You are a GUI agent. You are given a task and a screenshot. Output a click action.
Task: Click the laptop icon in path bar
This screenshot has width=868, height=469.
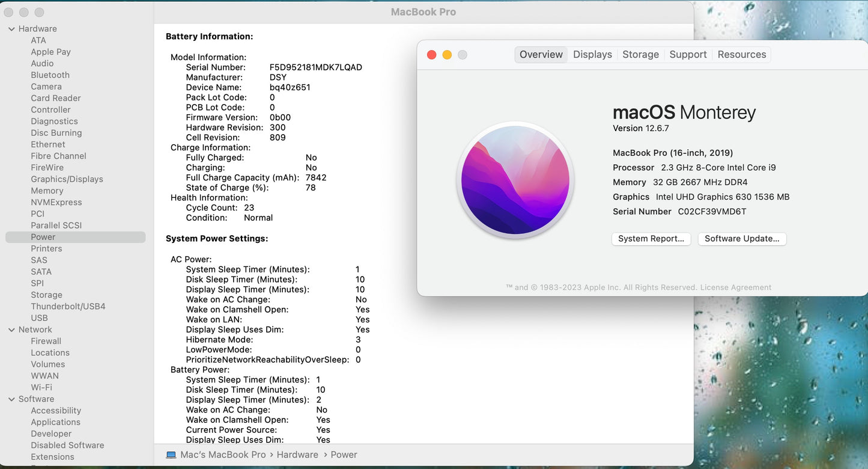click(171, 455)
